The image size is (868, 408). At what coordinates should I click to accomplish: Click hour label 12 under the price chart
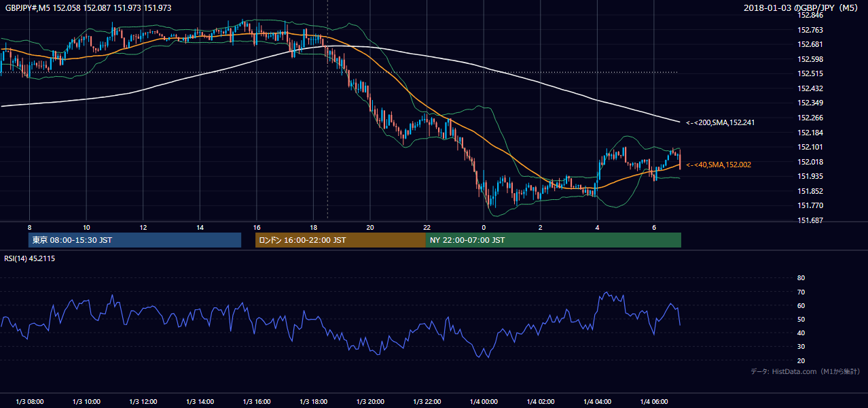pos(143,227)
